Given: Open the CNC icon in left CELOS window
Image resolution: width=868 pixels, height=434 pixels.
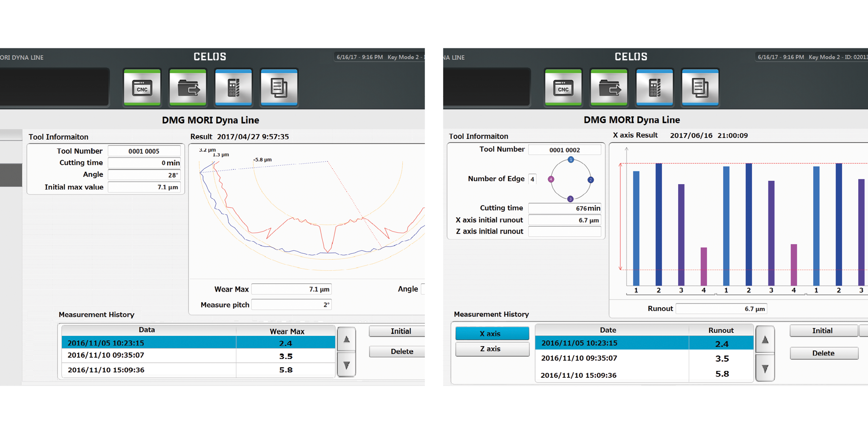Looking at the screenshot, I should click(x=142, y=88).
